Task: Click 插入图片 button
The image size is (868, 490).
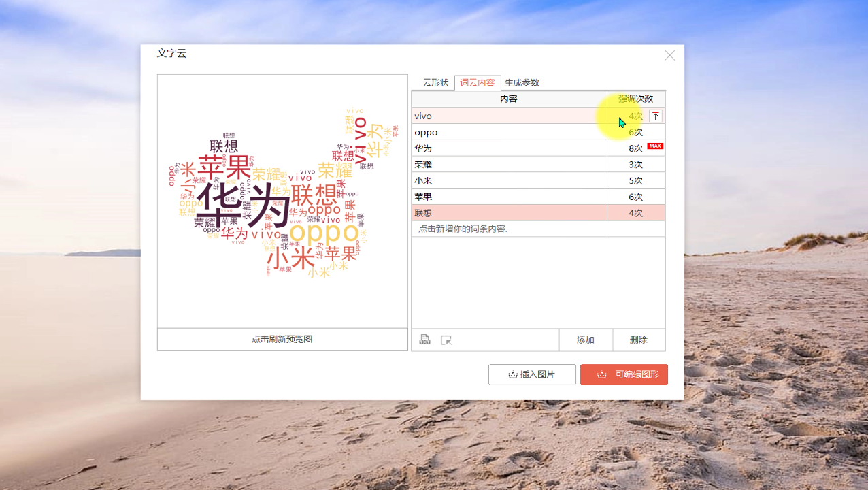Action: click(x=532, y=374)
